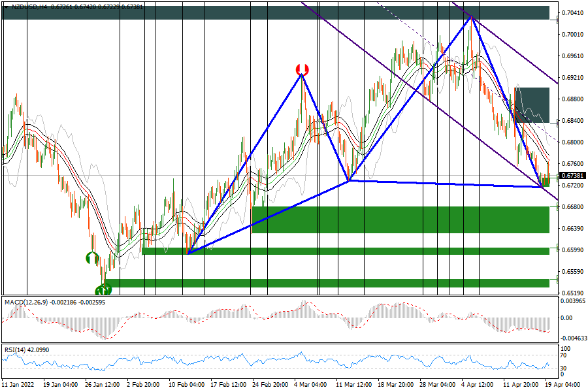Click the upper green up arrow marker

pos(92,258)
